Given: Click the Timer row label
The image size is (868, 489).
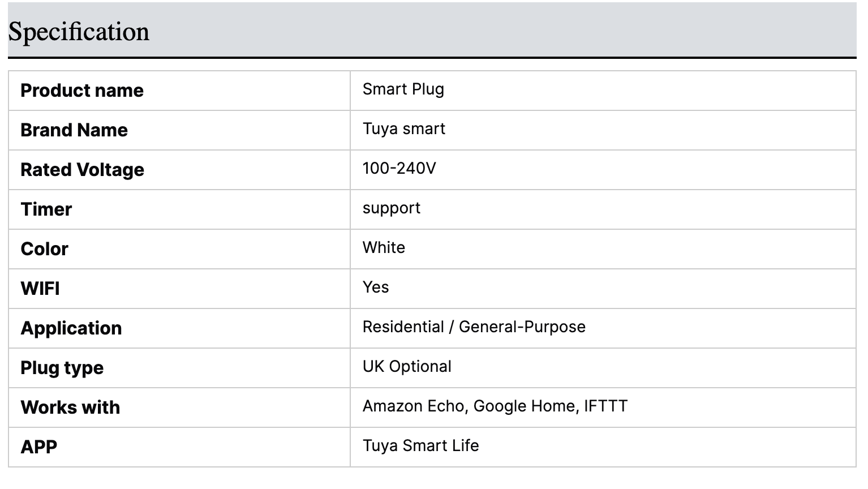Looking at the screenshot, I should 46,209.
